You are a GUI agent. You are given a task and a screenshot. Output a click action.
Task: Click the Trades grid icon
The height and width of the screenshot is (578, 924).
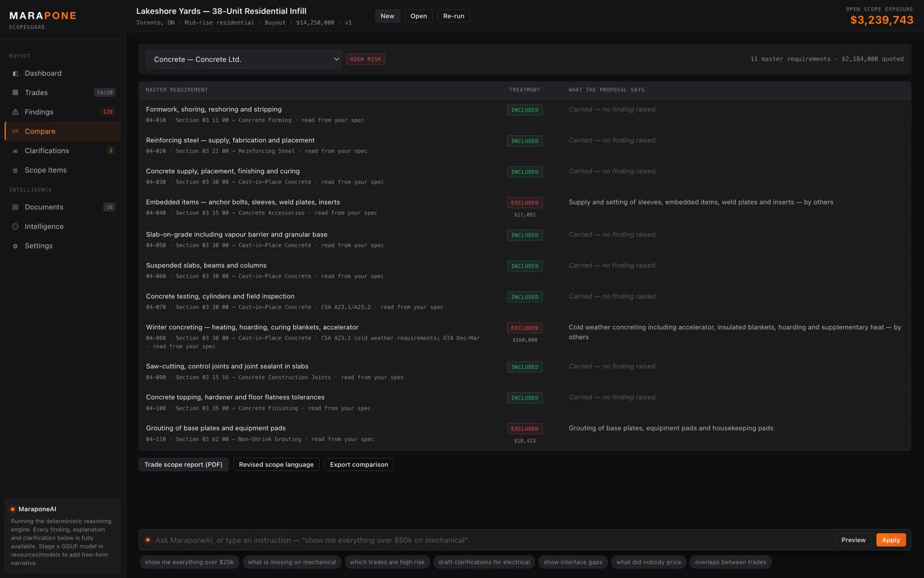pyautogui.click(x=15, y=92)
